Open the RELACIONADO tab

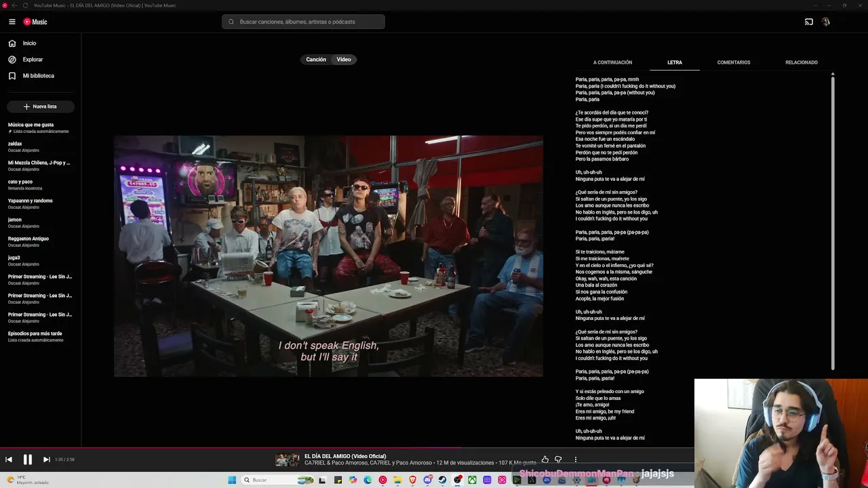(x=802, y=62)
